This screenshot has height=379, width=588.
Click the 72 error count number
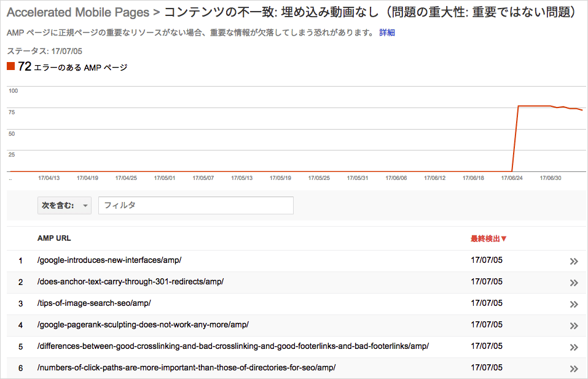point(25,66)
